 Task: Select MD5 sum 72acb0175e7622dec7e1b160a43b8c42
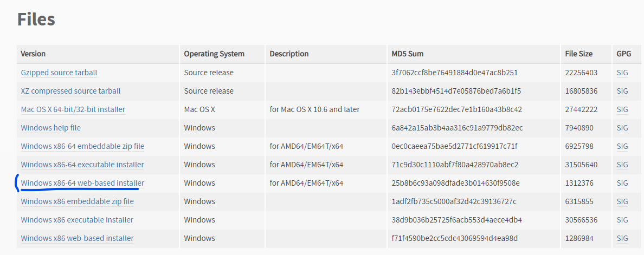[457, 109]
